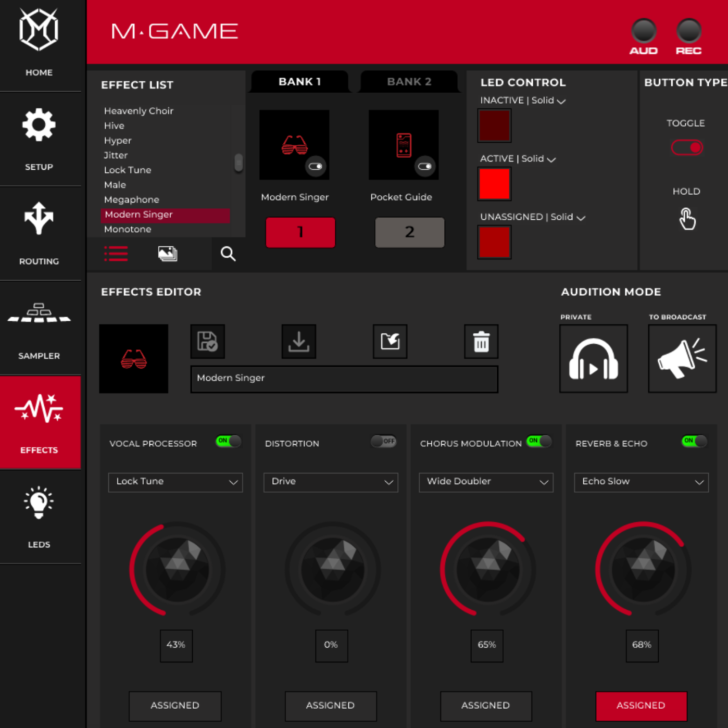Viewport: 728px width, 728px height.
Task: Click Assigned under Distortion
Action: point(331,706)
